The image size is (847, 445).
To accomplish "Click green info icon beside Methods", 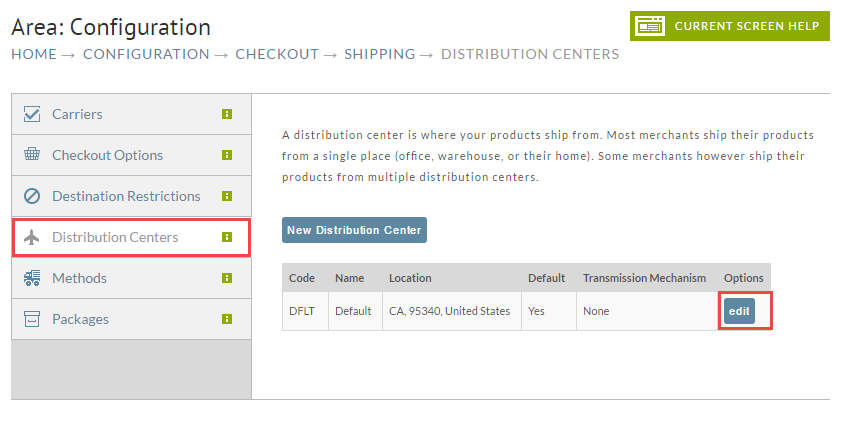I will pyautogui.click(x=227, y=278).
